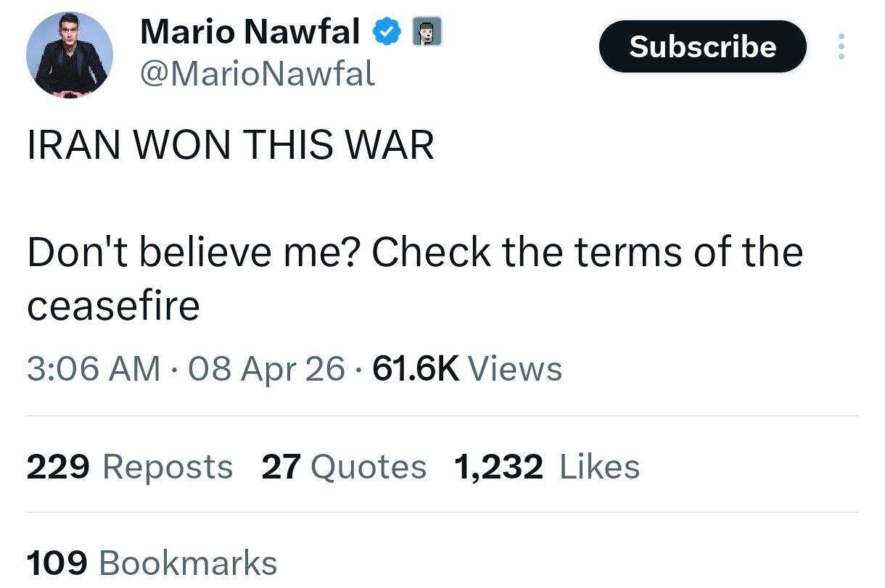This screenshot has width=885, height=588.
Task: Click the divider line above Bookmarks
Action: coord(442,513)
